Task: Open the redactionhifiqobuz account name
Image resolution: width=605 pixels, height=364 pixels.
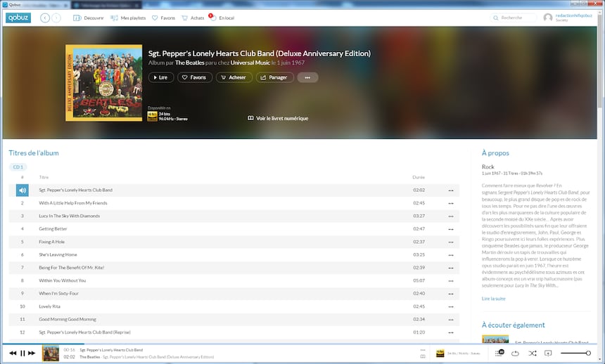Action: tap(574, 15)
